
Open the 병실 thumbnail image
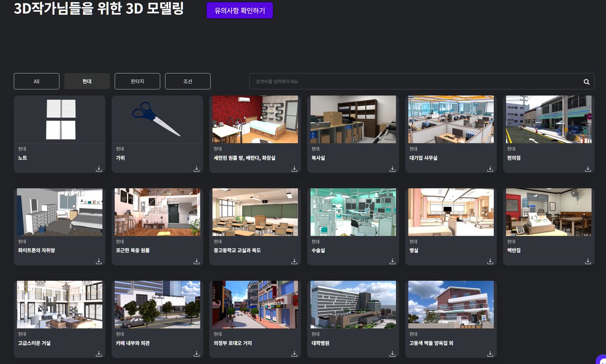coord(451,212)
